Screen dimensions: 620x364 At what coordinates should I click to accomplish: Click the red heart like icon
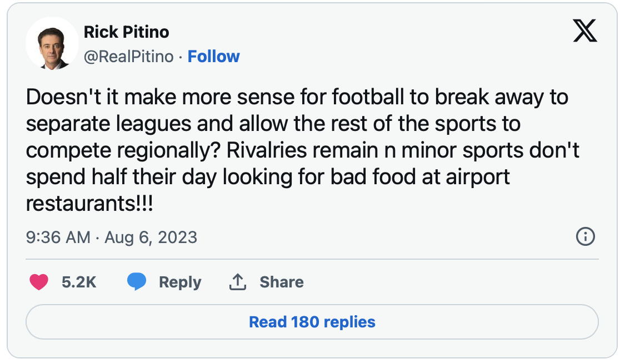point(39,282)
